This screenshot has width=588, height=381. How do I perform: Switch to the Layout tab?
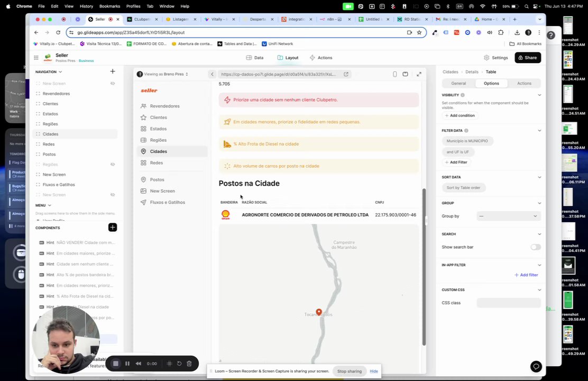(288, 58)
